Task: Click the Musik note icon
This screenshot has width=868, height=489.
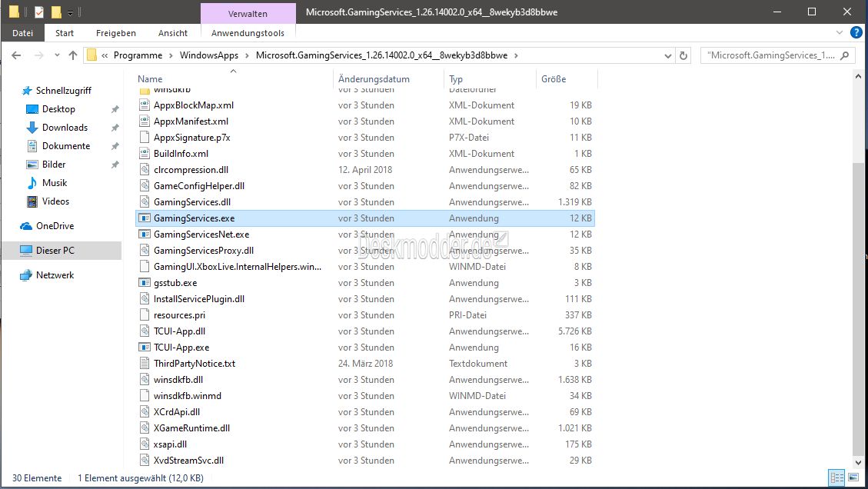Action: click(32, 183)
